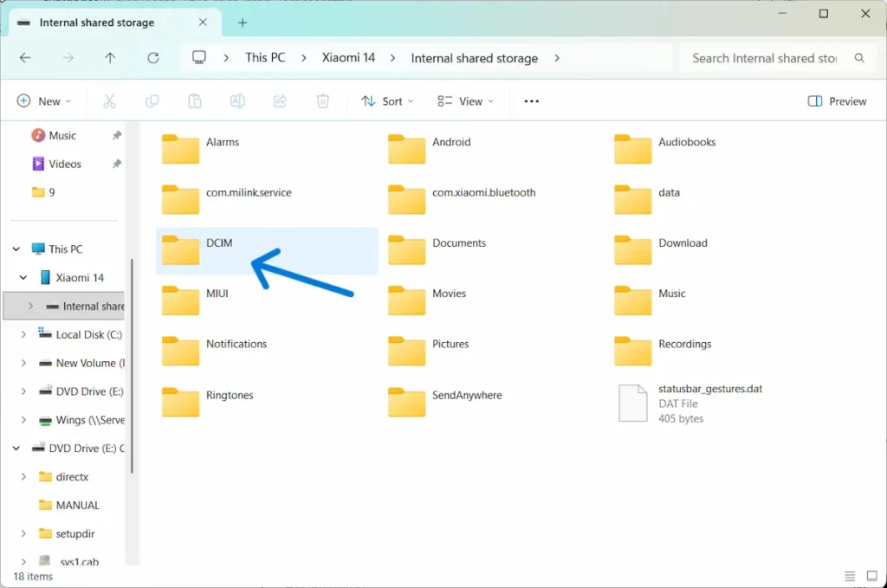The height and width of the screenshot is (588, 887).
Task: Click the Rename icon in the toolbar
Action: pos(237,101)
